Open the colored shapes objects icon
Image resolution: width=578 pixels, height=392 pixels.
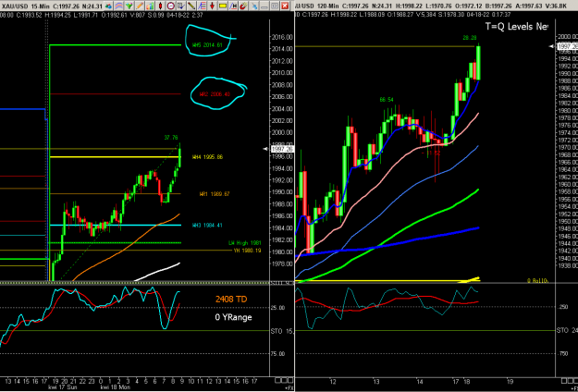108,6
